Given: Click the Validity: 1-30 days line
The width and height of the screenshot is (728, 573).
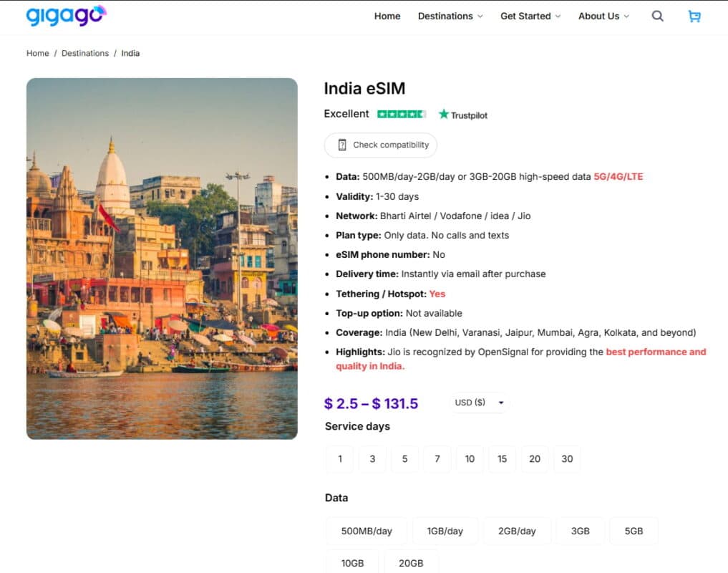Looking at the screenshot, I should [x=377, y=196].
